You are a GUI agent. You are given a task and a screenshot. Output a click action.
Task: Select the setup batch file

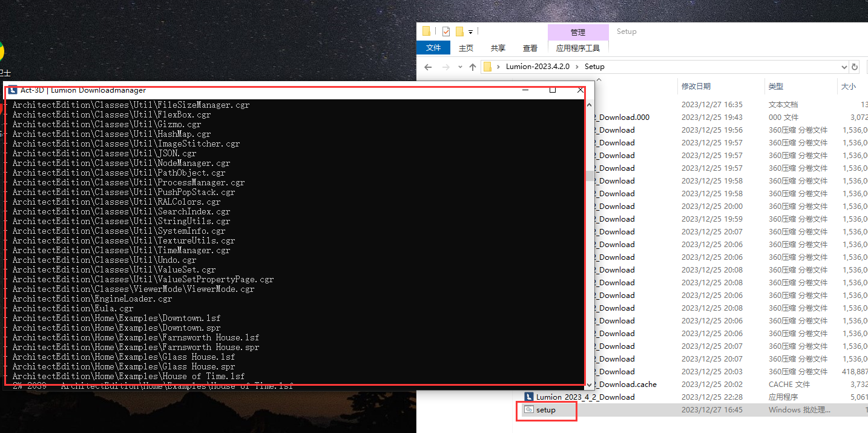[545, 410]
